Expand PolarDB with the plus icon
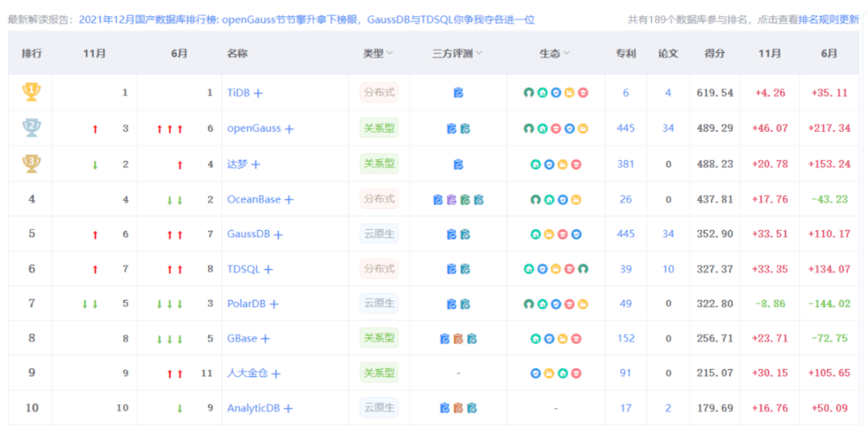 click(x=273, y=304)
